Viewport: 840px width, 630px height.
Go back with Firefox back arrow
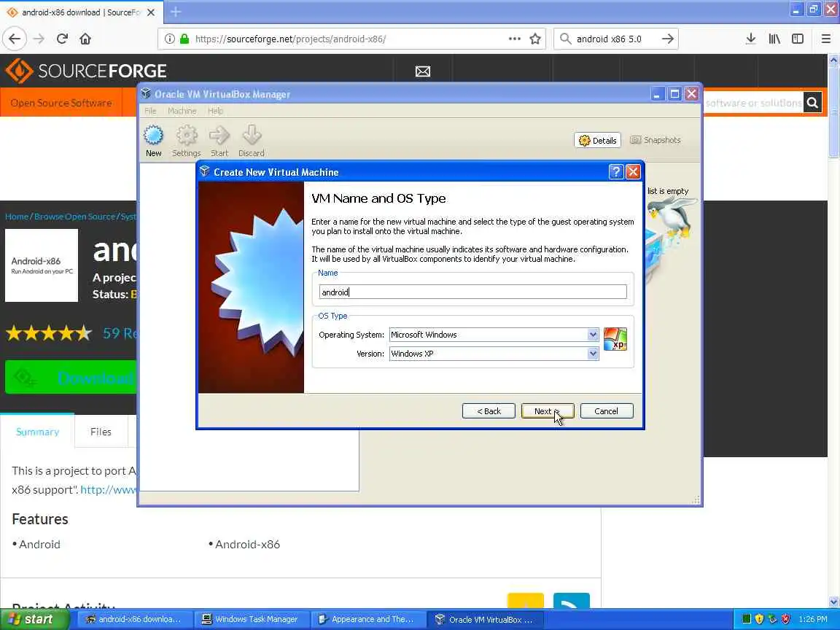pos(15,39)
